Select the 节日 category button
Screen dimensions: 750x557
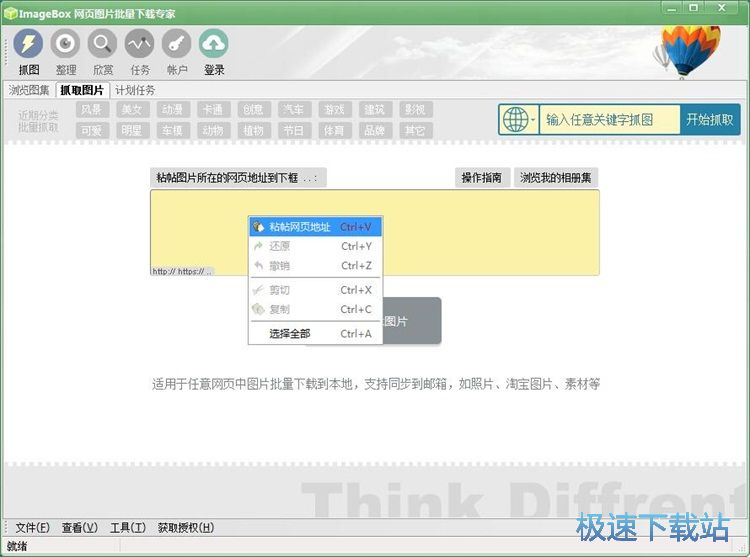(x=295, y=131)
